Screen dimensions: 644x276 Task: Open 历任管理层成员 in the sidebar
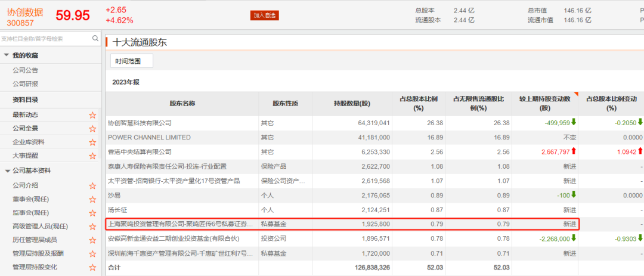[x=35, y=240]
